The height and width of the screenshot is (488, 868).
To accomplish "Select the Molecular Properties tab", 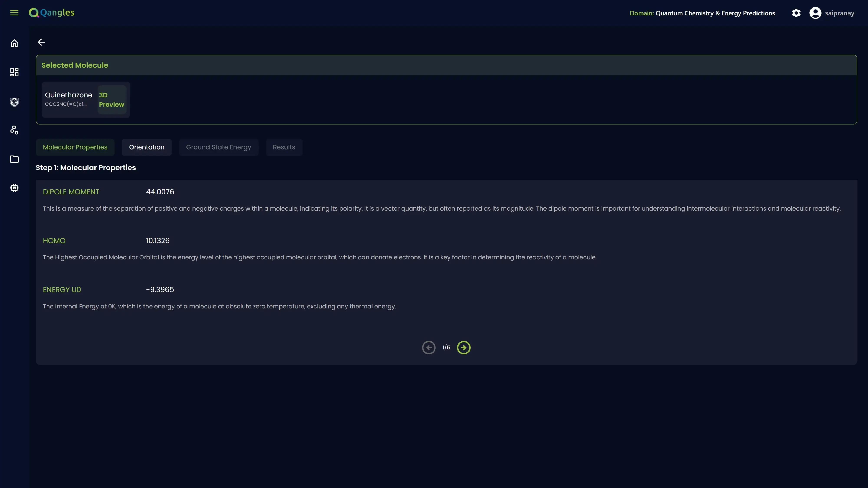I will point(75,147).
